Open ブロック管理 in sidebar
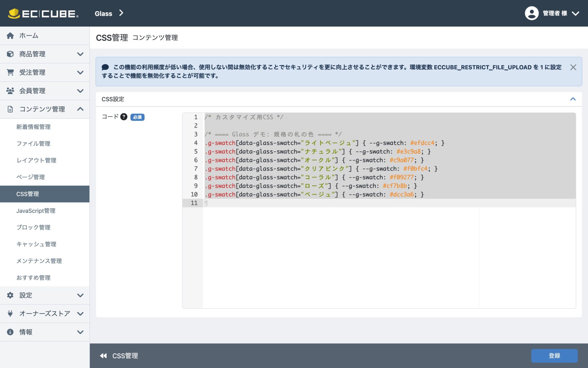Screen dimensions: 588x368 [45, 227]
